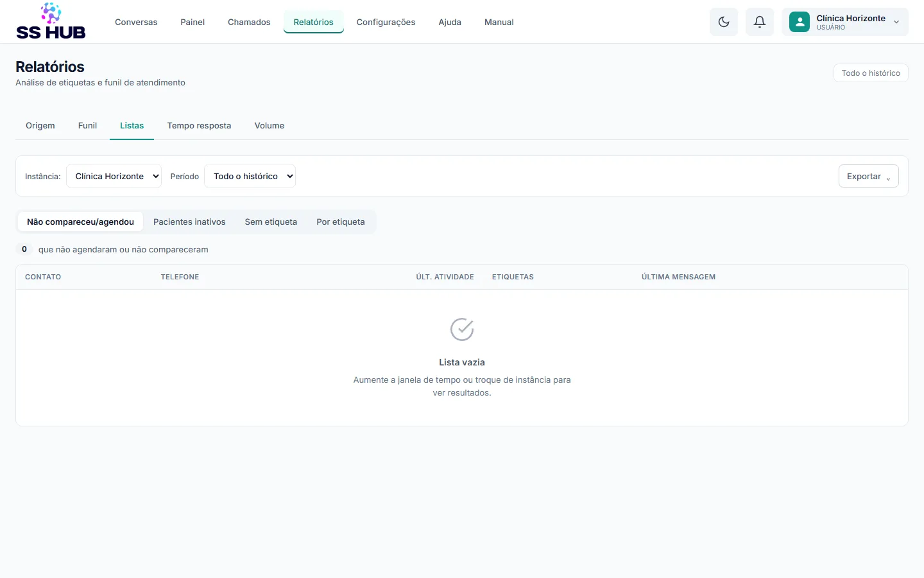Open the Período dropdown Todo o histórico
924x578 pixels.
pyautogui.click(x=250, y=176)
